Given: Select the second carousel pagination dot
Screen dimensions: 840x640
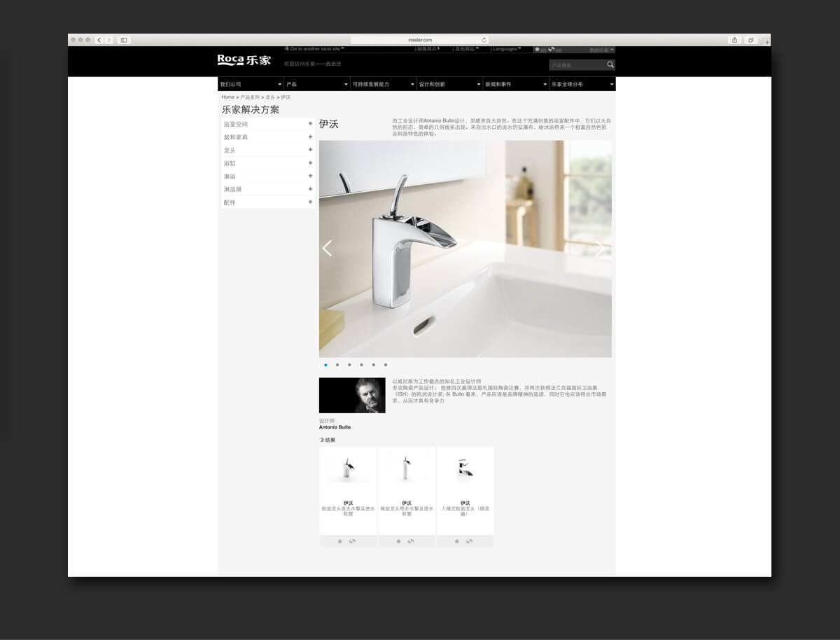Looking at the screenshot, I should point(337,365).
